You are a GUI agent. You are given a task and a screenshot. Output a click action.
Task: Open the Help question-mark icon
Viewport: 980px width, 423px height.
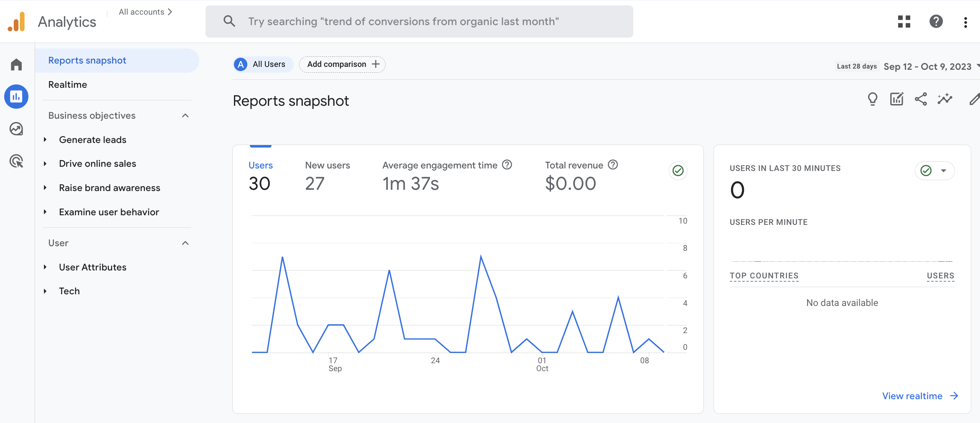coord(936,21)
